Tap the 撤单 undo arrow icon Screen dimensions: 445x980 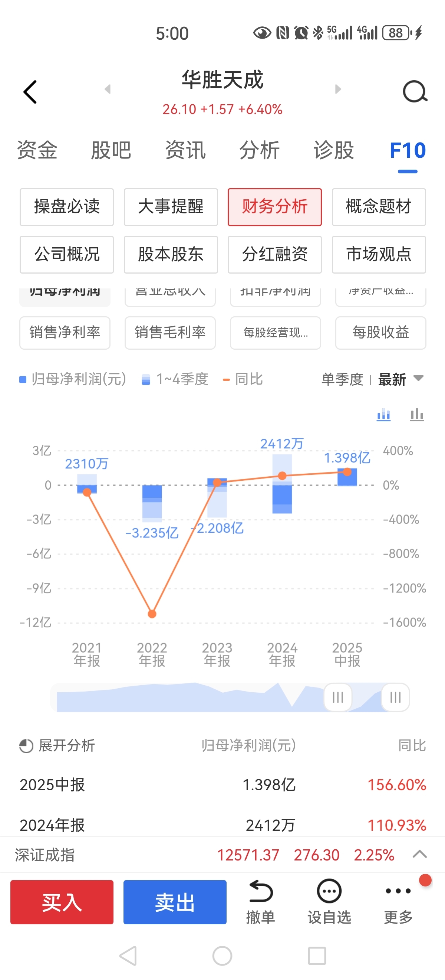pyautogui.click(x=260, y=891)
